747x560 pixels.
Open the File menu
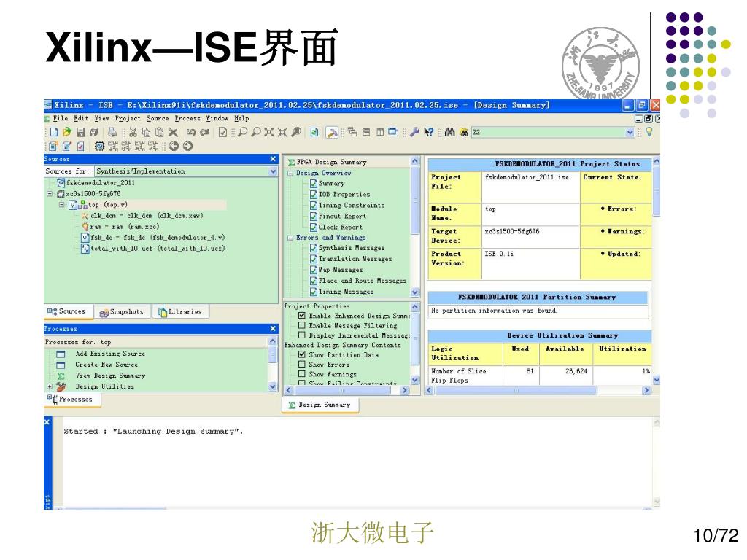tap(61, 118)
